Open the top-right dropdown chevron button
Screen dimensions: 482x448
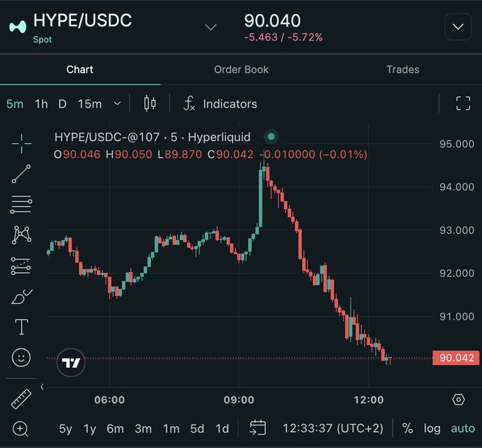[x=458, y=27]
